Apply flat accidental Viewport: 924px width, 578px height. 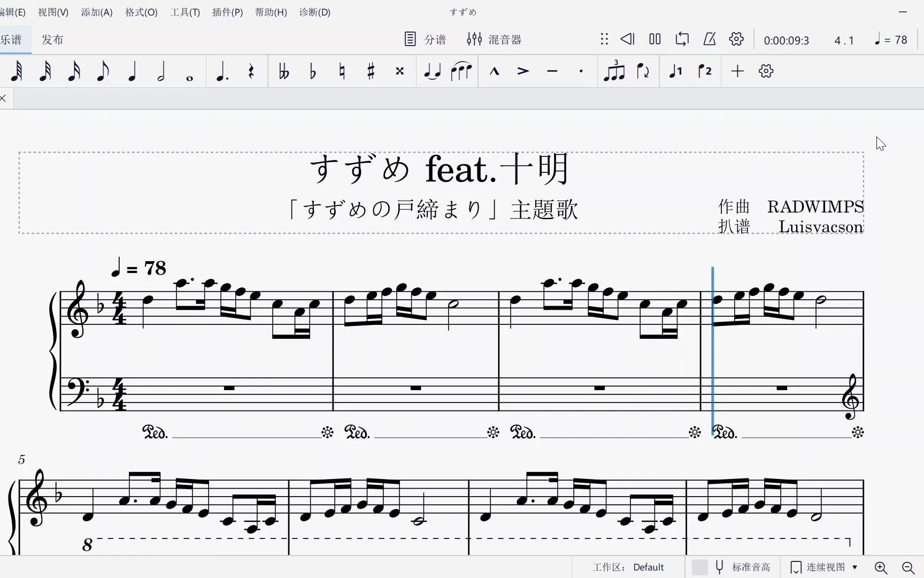313,71
